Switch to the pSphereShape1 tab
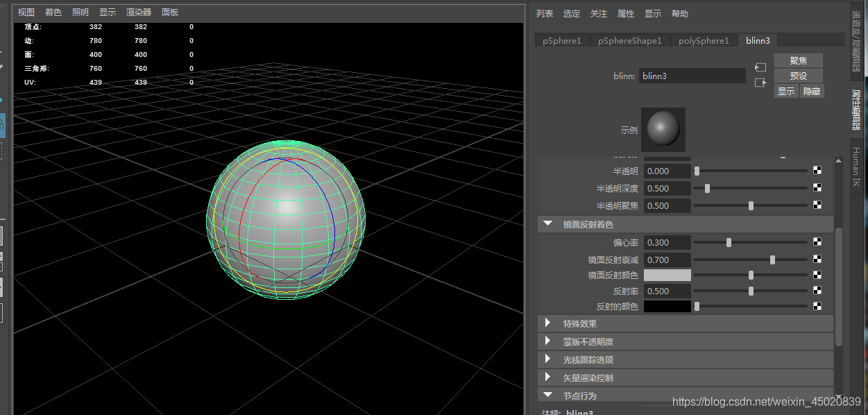868x415 pixels. pyautogui.click(x=630, y=41)
